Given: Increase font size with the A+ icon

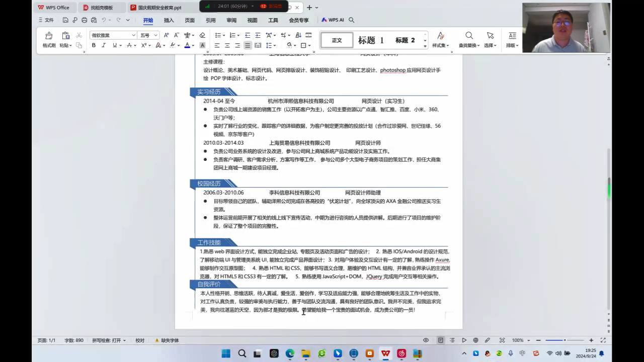Looking at the screenshot, I should 167,35.
